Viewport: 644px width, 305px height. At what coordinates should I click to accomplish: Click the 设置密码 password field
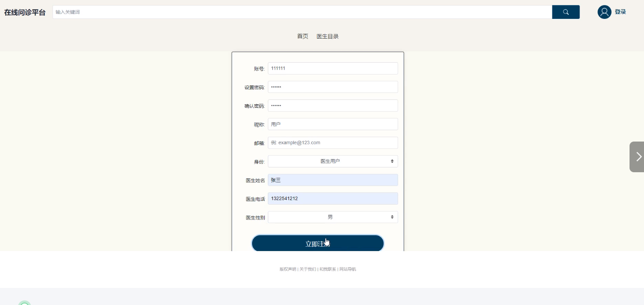coord(333,87)
